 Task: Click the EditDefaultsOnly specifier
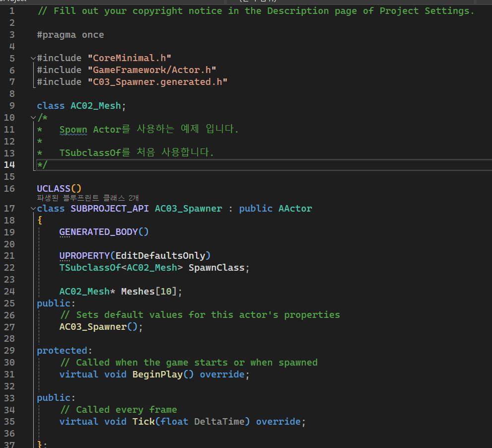(x=160, y=256)
